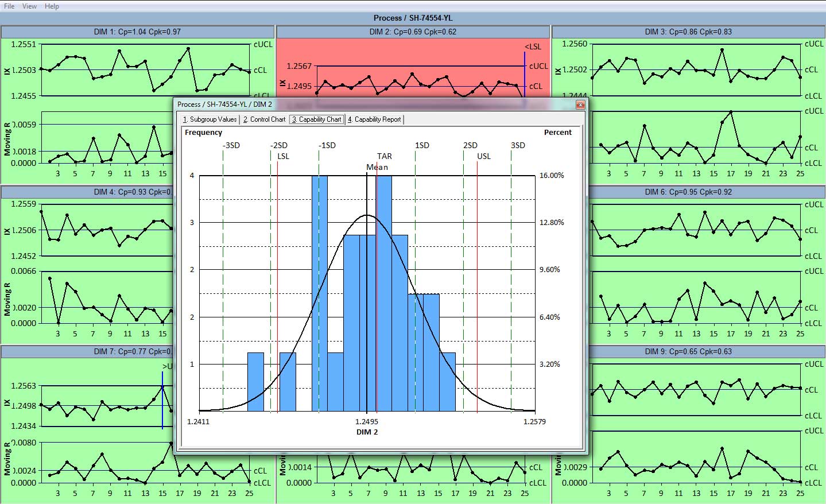Click the DIM 9 moving range chart area
The height and width of the screenshot is (504, 826).
(696, 457)
